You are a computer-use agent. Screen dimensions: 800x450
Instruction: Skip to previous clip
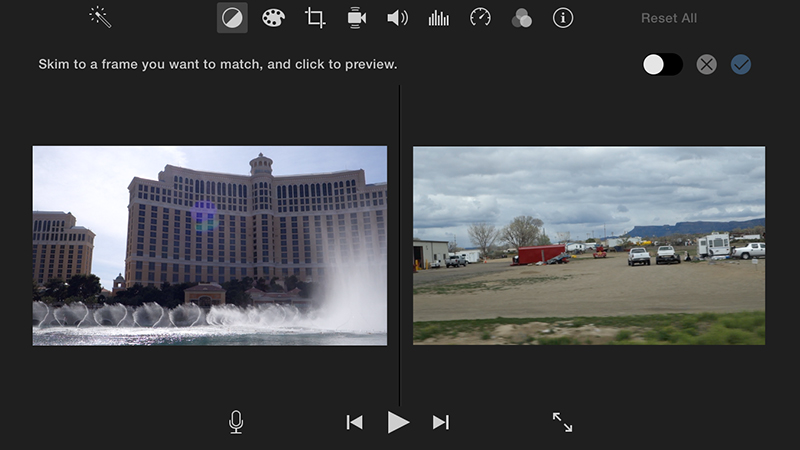point(355,422)
